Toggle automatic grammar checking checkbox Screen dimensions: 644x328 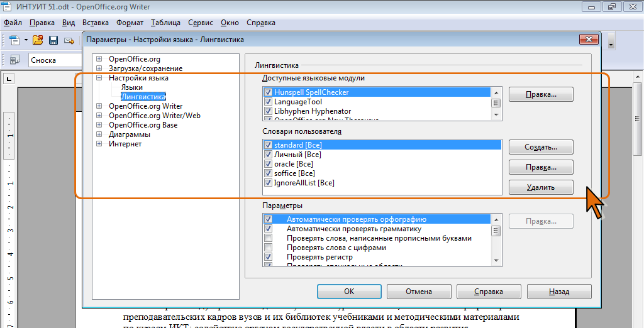pos(269,229)
